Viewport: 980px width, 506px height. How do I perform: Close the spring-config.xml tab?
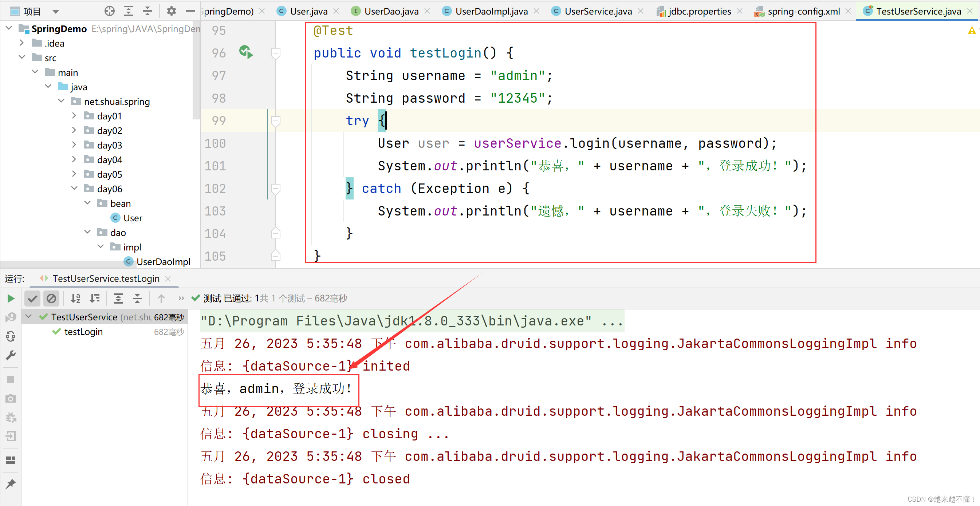[x=849, y=11]
